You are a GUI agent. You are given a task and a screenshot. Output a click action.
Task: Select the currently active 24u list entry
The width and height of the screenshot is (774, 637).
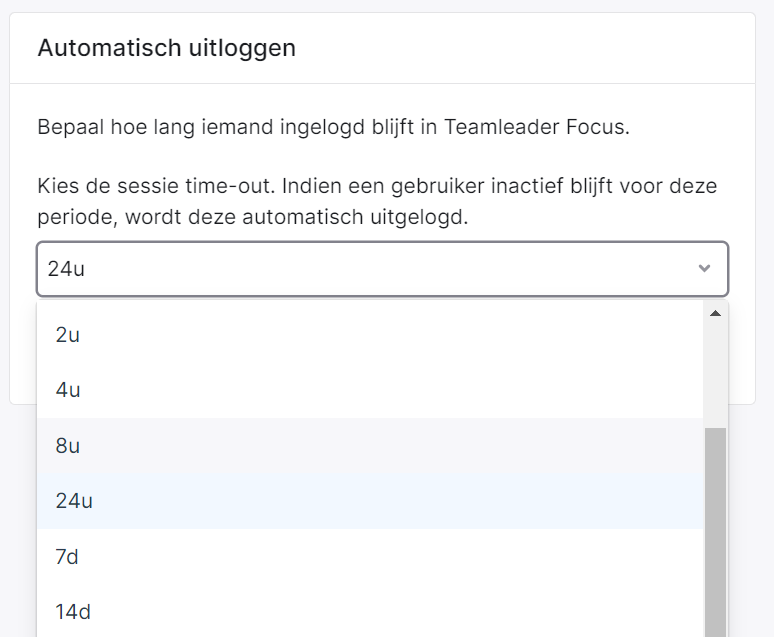370,501
